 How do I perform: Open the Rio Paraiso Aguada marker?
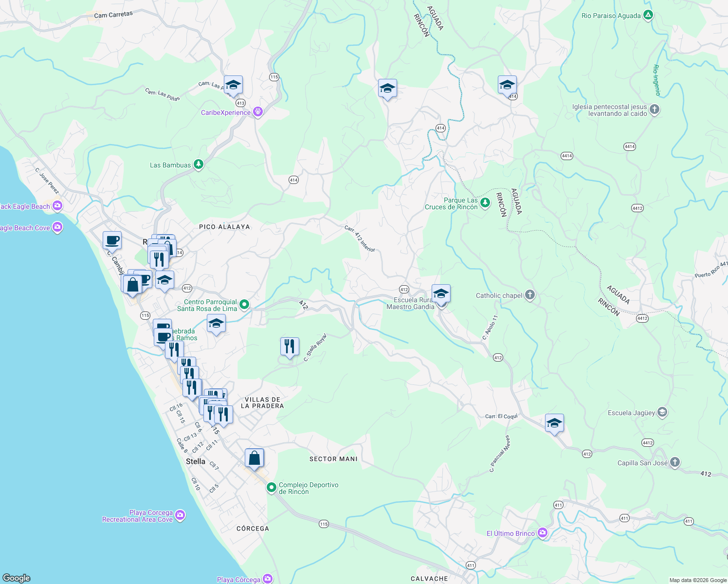click(x=648, y=15)
